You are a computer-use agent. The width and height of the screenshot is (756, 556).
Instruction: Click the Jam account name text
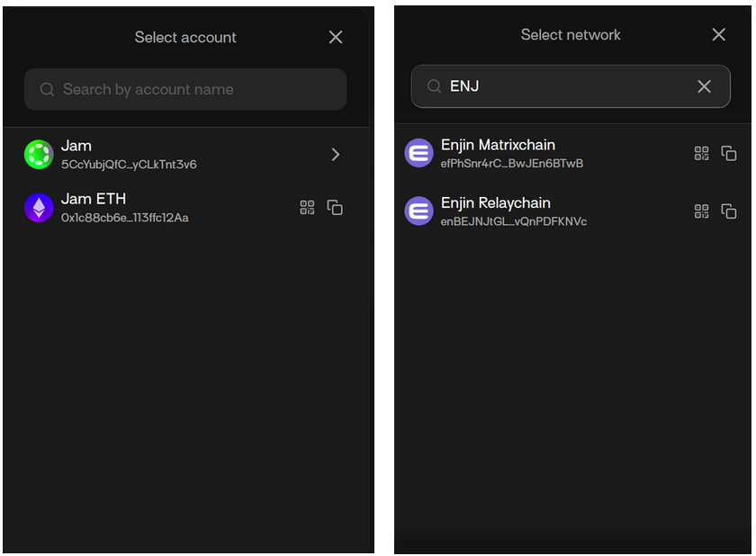[76, 146]
